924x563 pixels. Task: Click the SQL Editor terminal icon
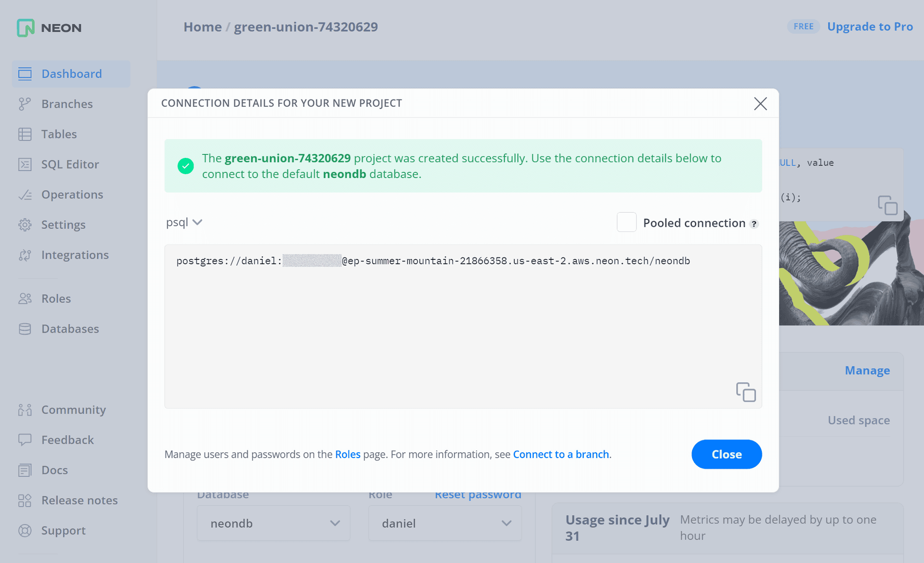tap(25, 165)
